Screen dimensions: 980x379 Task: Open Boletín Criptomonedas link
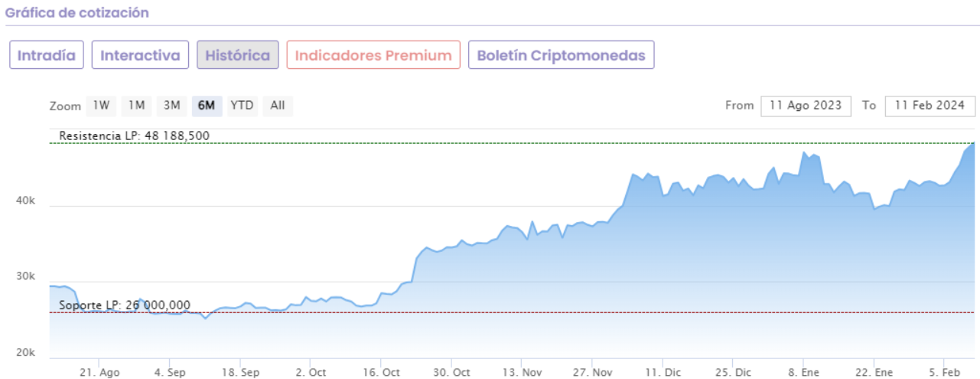coord(561,55)
